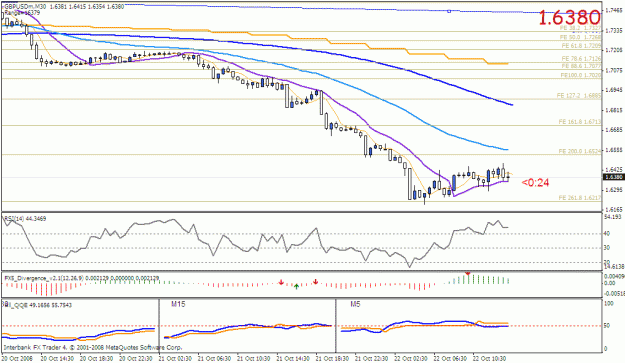
Task: Select the FE 50.0 Fibonacci label
Action: tap(581, 37)
